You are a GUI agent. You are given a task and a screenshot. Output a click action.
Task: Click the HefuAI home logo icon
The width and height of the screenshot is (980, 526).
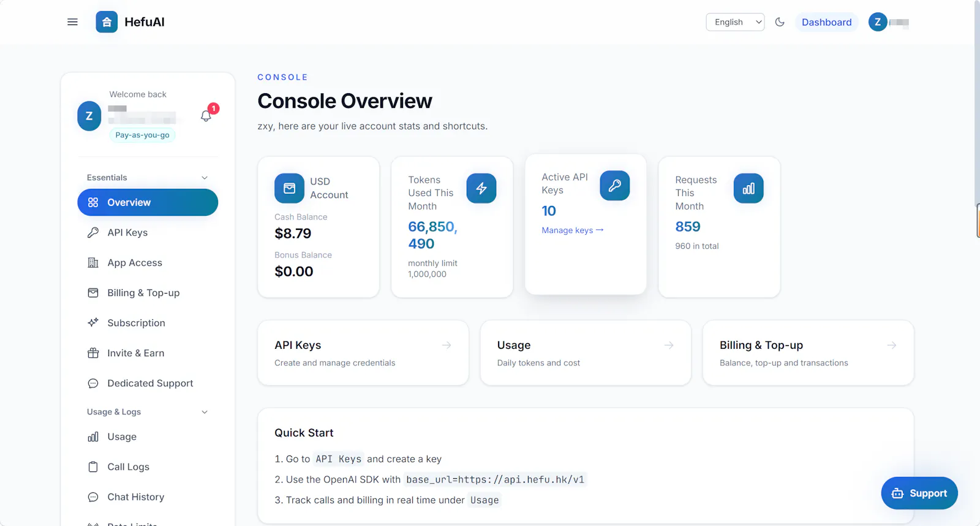(107, 22)
